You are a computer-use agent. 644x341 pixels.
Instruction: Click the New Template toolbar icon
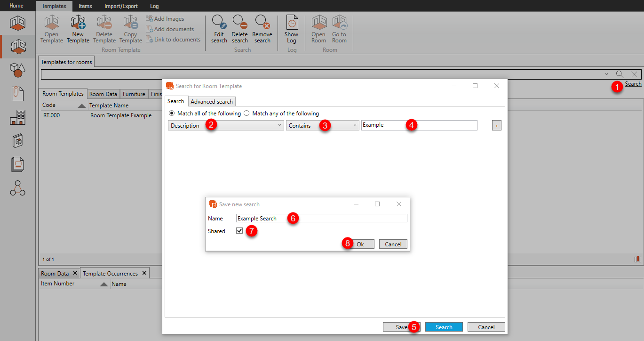(x=78, y=23)
